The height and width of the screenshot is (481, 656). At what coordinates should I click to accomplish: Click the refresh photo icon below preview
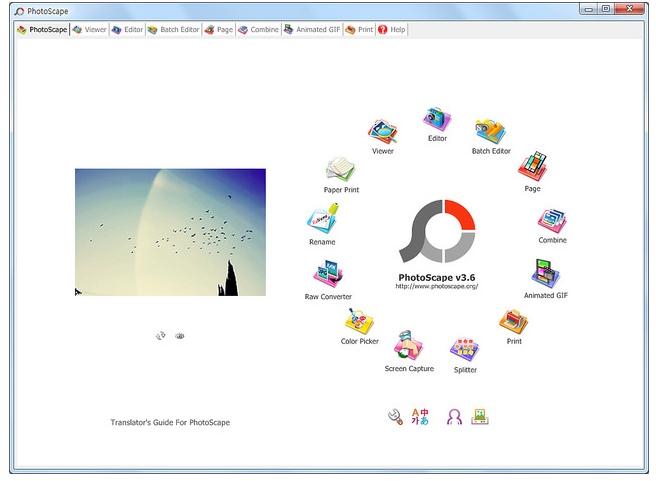(x=161, y=335)
